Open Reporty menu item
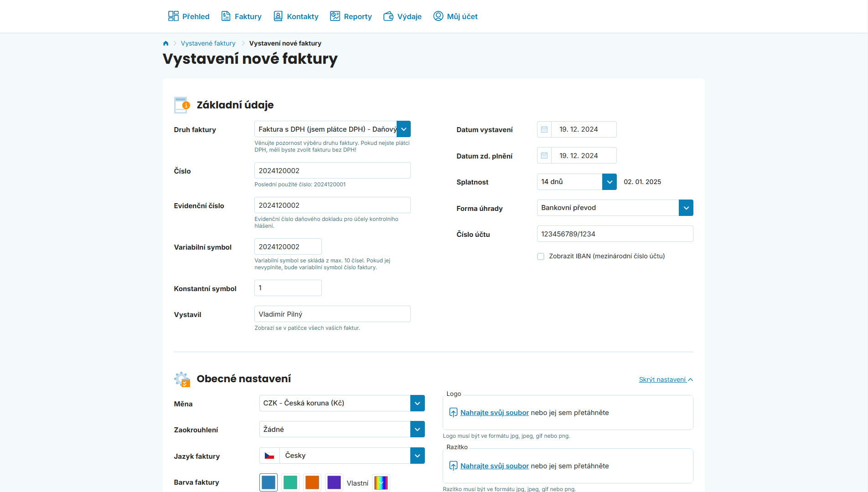This screenshot has height=492, width=868. tap(351, 16)
